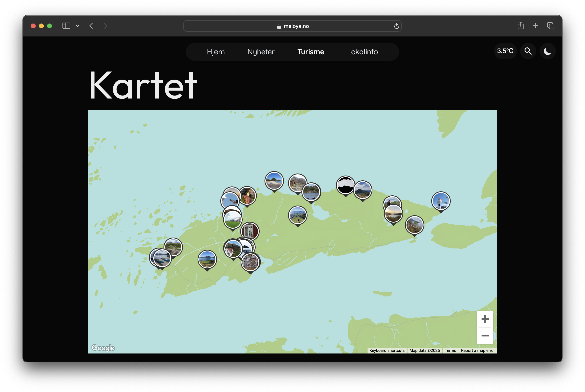Expand the sidebar dropdown chevron
The width and height of the screenshot is (585, 392).
pyautogui.click(x=77, y=26)
